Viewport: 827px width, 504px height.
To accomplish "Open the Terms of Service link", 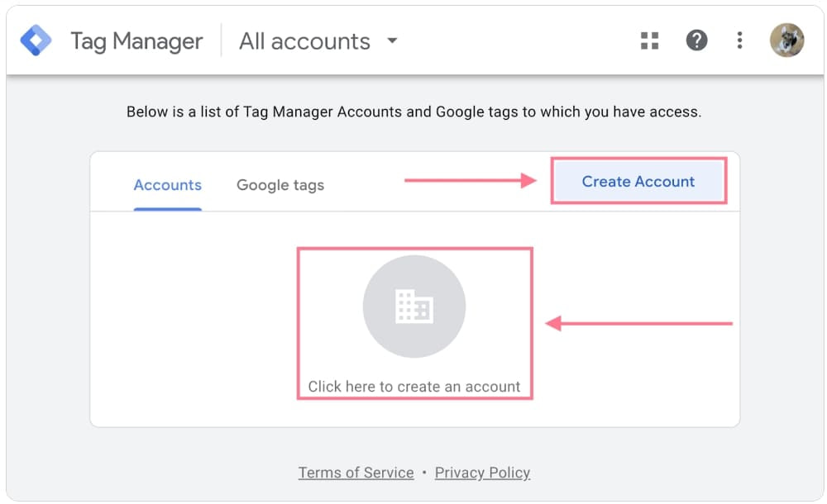I will [x=356, y=473].
